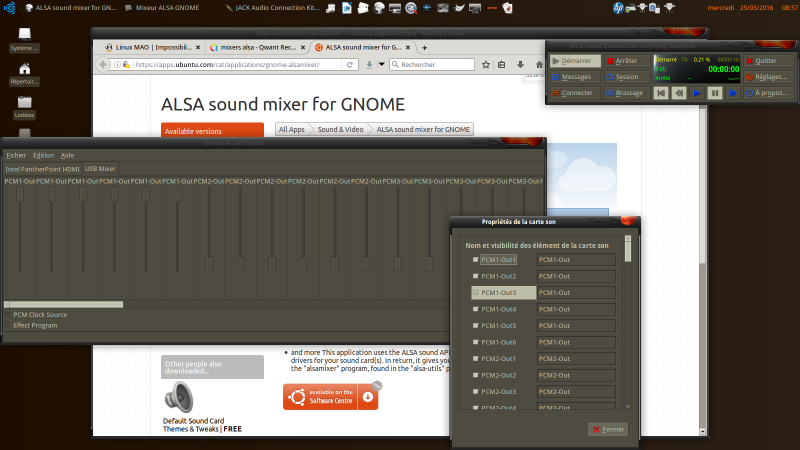The image size is (800, 450).
Task: Toggle the PCM1-Out5 visibility checkbox
Action: click(476, 326)
